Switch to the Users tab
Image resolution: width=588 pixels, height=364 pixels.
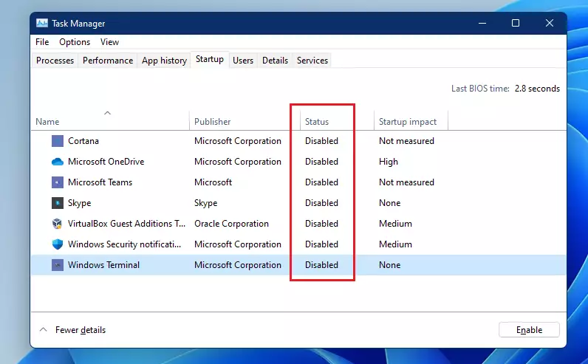[x=243, y=61]
